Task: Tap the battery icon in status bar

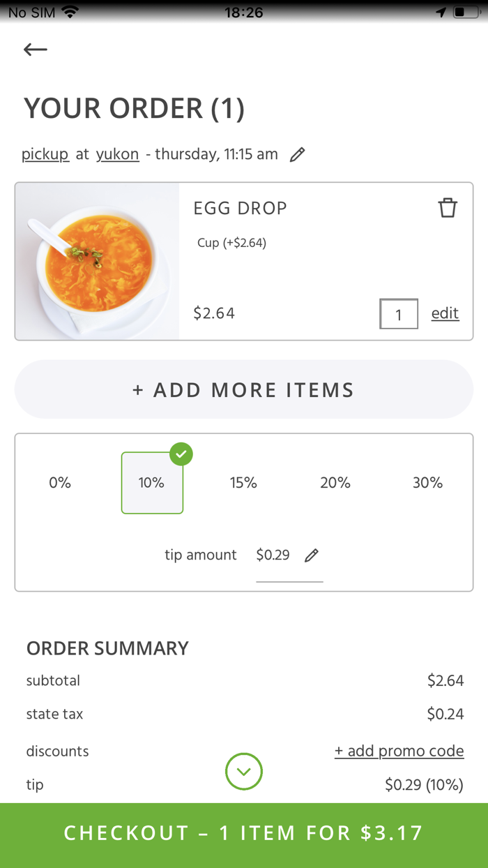Action: coord(466,13)
